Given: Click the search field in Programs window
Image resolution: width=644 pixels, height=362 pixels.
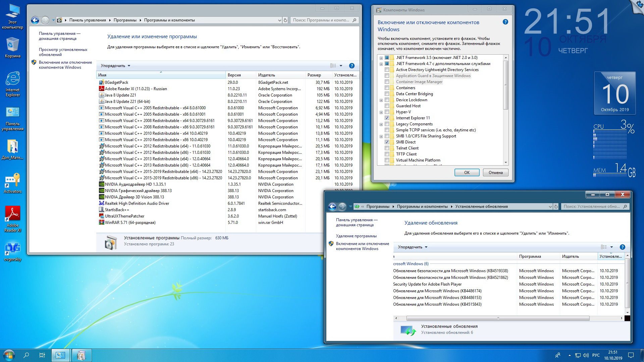Looking at the screenshot, I should tap(324, 20).
